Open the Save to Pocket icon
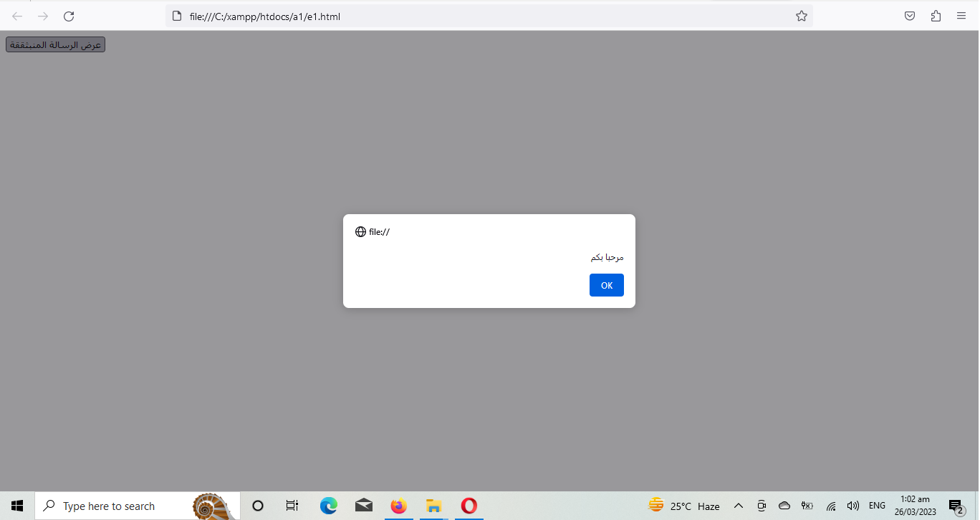 pos(909,16)
